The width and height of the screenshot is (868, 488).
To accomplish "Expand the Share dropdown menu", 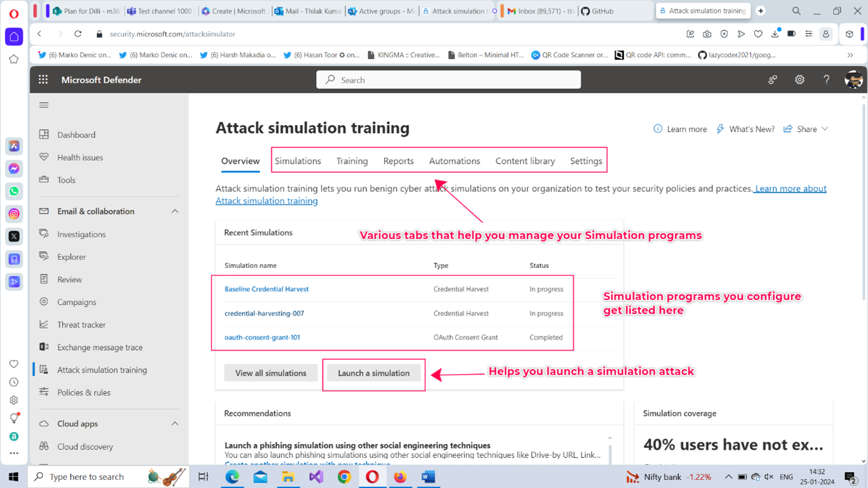I will (x=806, y=129).
